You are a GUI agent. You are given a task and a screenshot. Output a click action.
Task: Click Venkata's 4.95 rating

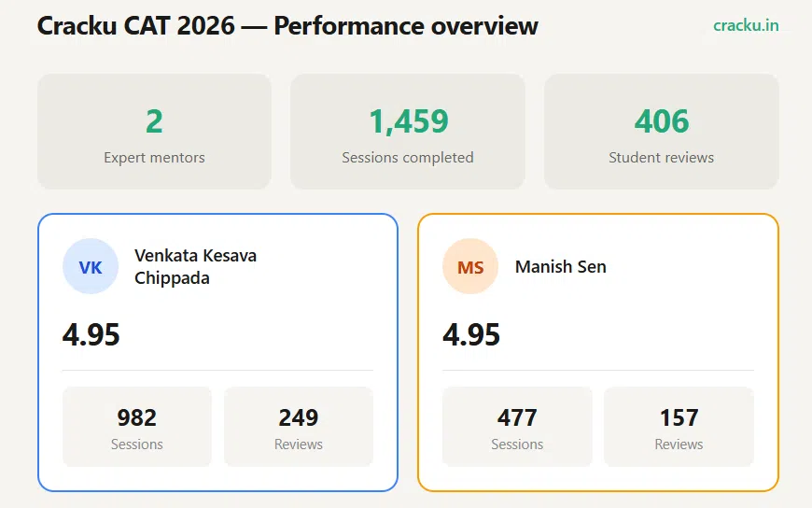[x=91, y=334]
